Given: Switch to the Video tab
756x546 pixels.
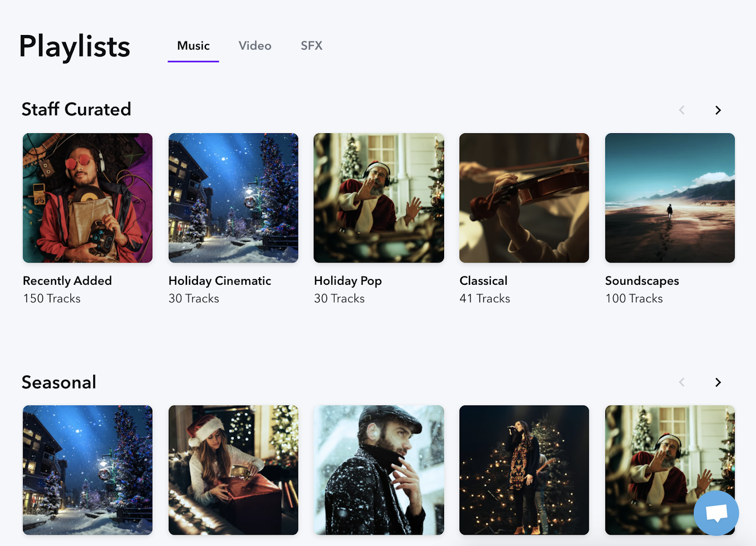Looking at the screenshot, I should pyautogui.click(x=255, y=46).
